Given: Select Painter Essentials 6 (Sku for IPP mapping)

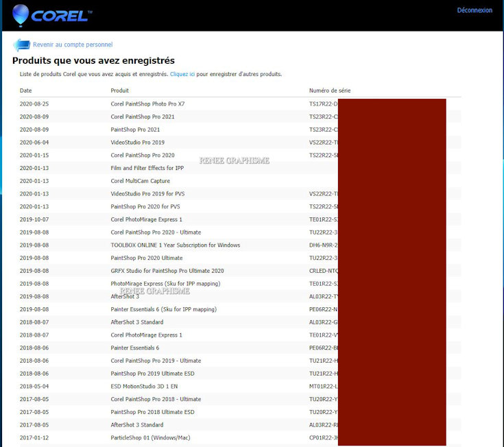Looking at the screenshot, I should tap(164, 309).
